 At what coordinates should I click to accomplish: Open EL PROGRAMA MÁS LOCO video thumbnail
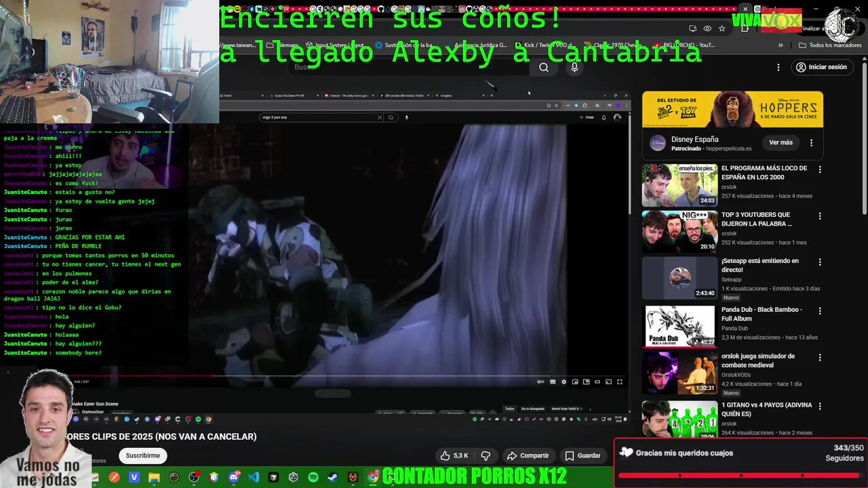679,185
